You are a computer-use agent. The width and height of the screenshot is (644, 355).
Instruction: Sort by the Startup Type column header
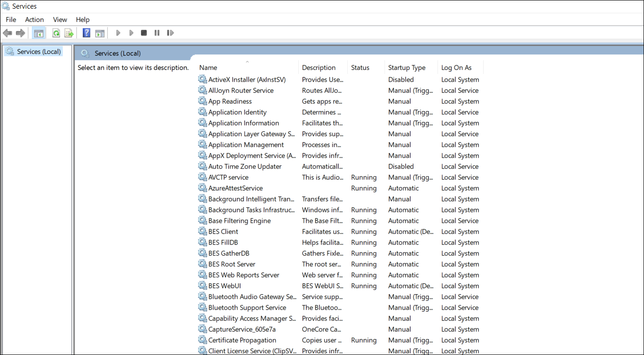point(406,68)
